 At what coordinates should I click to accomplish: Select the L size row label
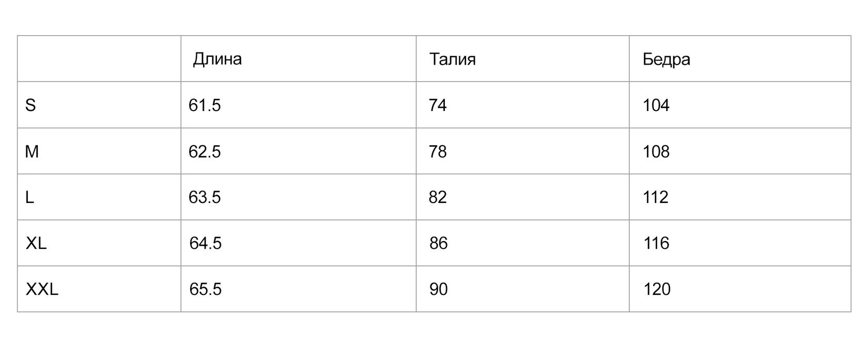(x=30, y=197)
